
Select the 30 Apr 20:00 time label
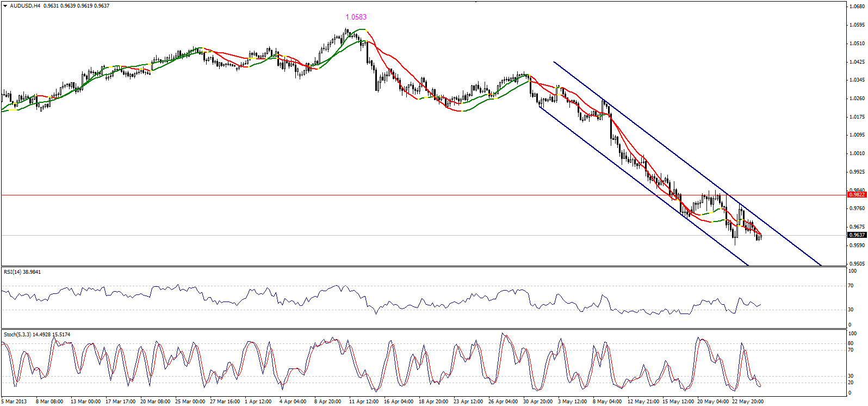pyautogui.click(x=538, y=402)
